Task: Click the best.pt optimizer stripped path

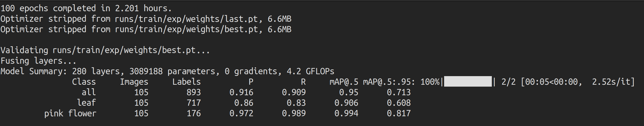Action: point(187,30)
